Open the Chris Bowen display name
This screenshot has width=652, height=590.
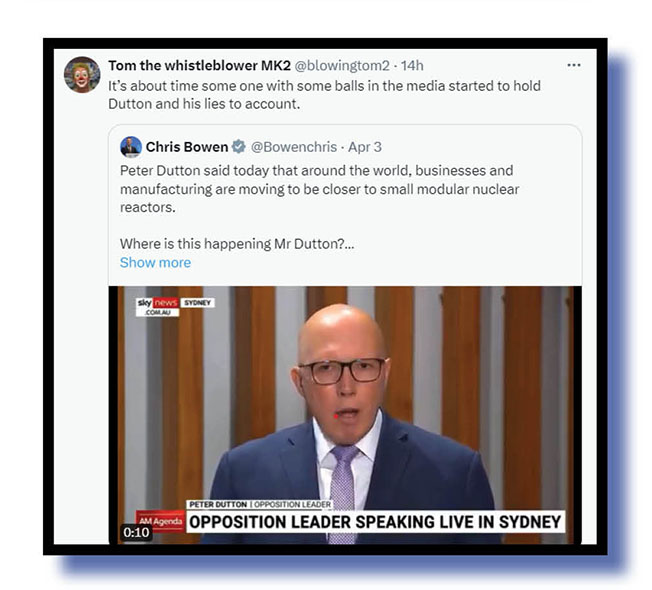[187, 147]
